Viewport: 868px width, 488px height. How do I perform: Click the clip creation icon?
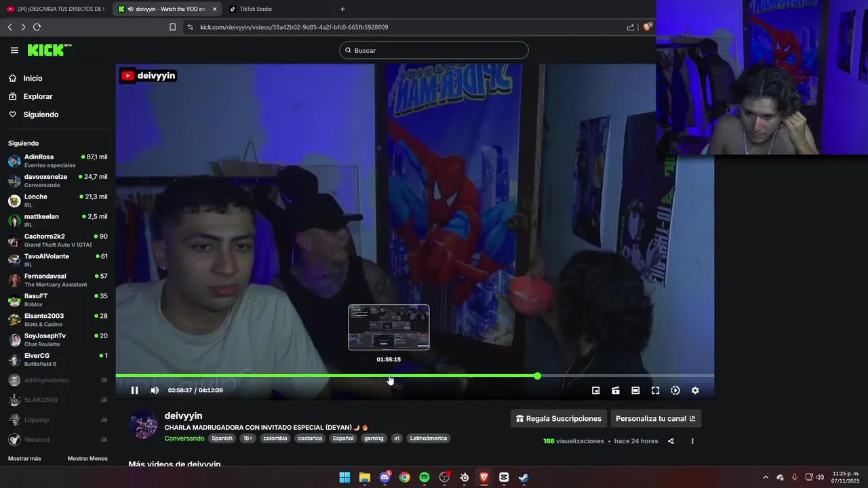point(616,390)
